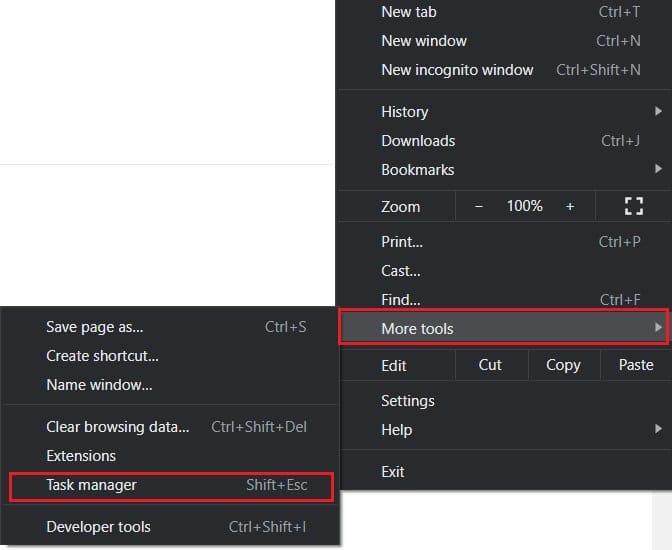
Task: Open Developer tools from submenu
Action: (171, 527)
